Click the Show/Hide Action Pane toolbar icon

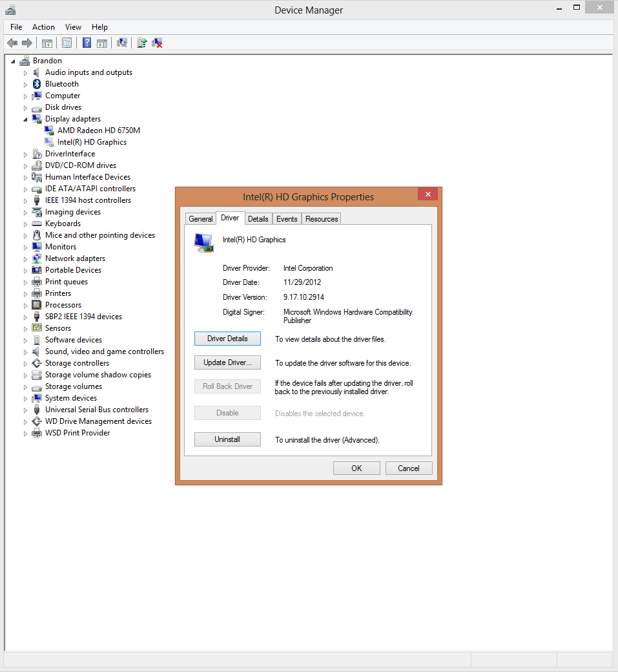102,43
